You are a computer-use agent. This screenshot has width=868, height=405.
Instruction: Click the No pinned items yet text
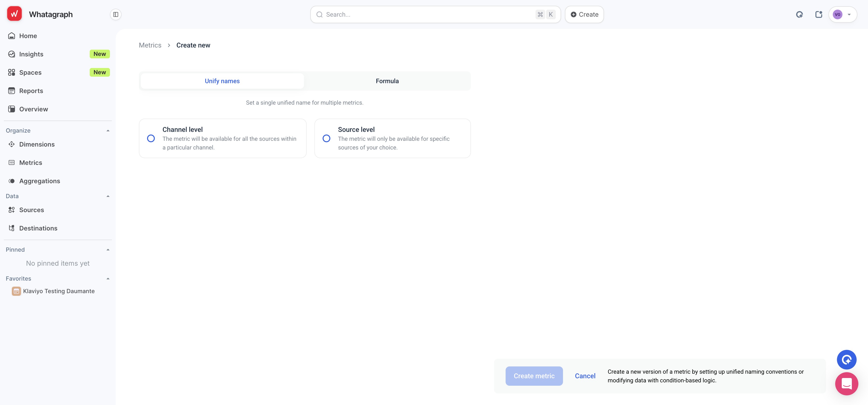[58, 263]
